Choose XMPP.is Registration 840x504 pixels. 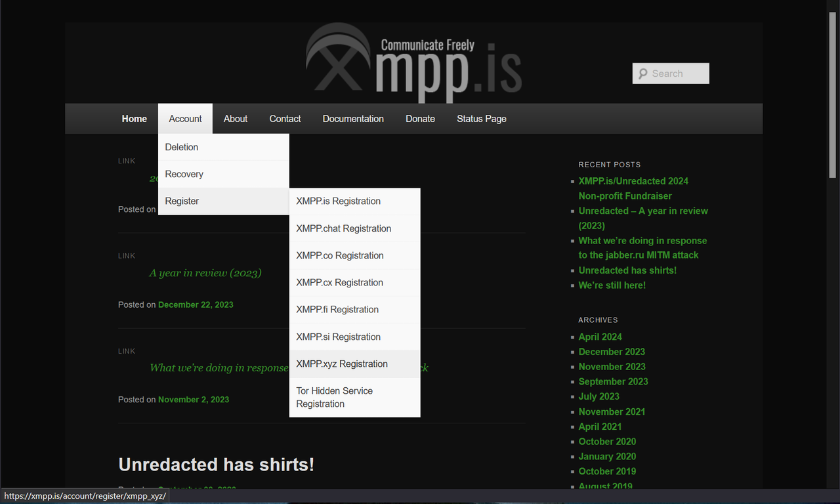355,201
